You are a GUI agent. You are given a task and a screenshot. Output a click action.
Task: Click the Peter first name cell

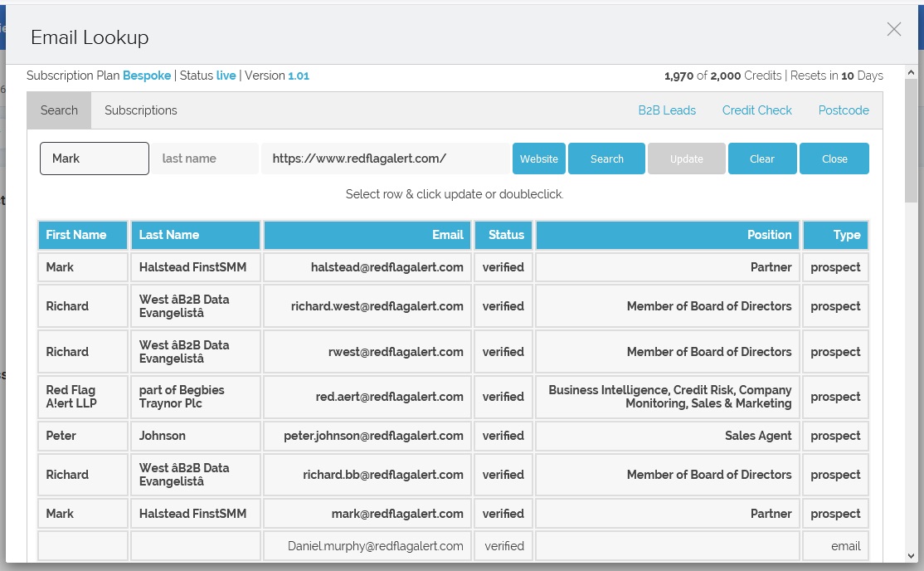click(x=83, y=436)
